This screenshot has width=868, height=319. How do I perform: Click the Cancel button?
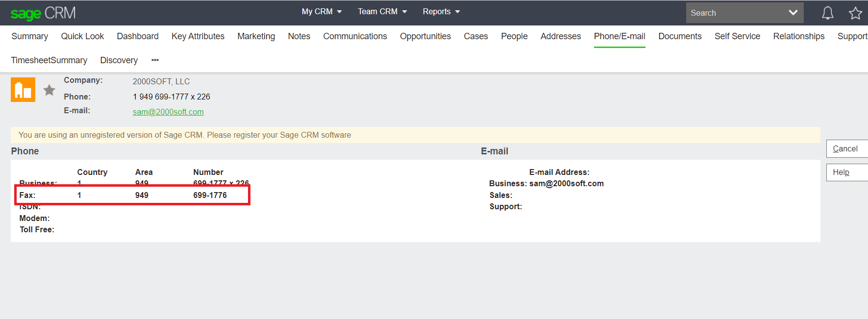pyautogui.click(x=847, y=148)
